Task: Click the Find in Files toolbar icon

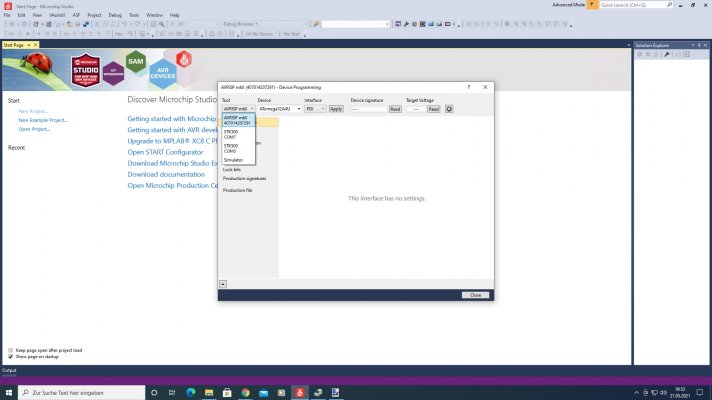Action: tap(162, 24)
